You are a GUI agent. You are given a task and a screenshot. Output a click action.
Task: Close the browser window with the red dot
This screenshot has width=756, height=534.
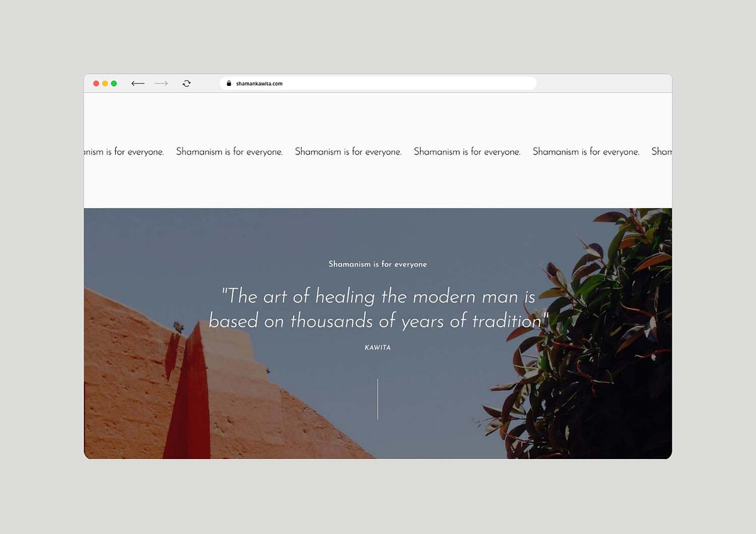96,83
